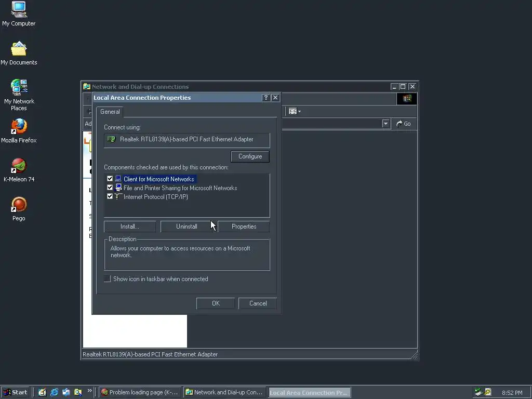Cancel the Local Area Connection Properties dialog
Image resolution: width=532 pixels, height=399 pixels.
coord(258,303)
